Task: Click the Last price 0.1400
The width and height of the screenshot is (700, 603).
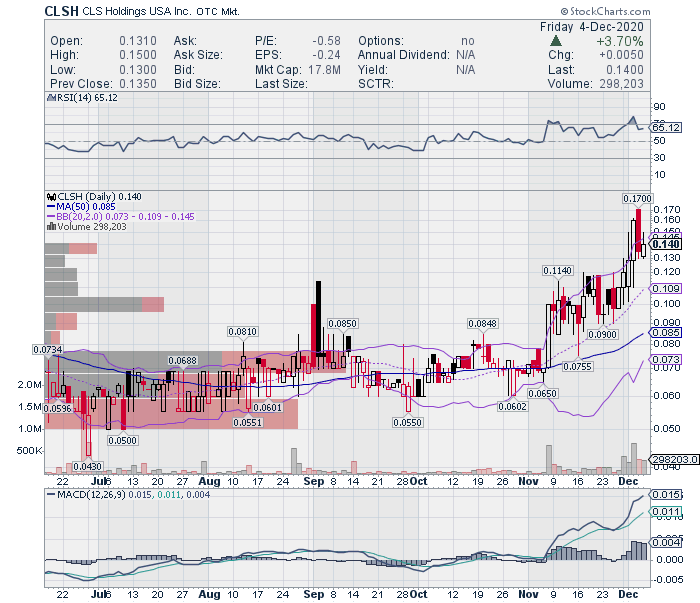Action: point(625,70)
